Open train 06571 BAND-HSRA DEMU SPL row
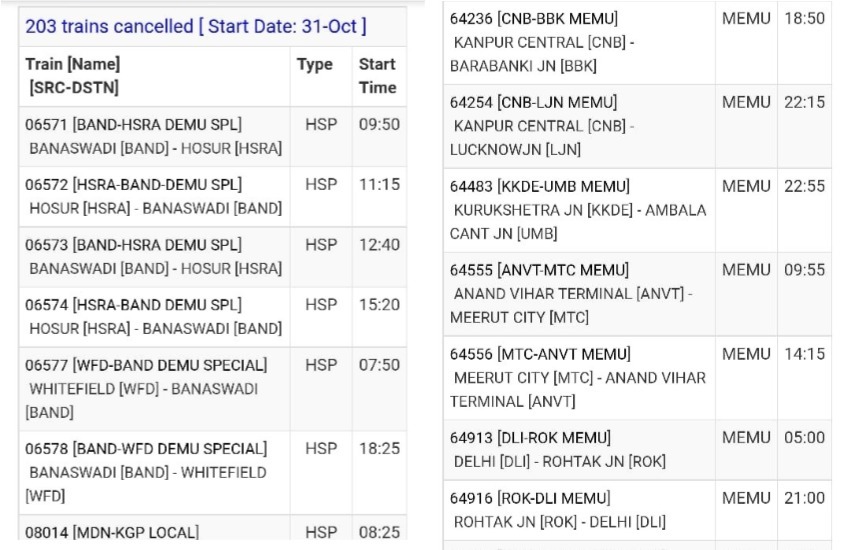 (x=212, y=137)
